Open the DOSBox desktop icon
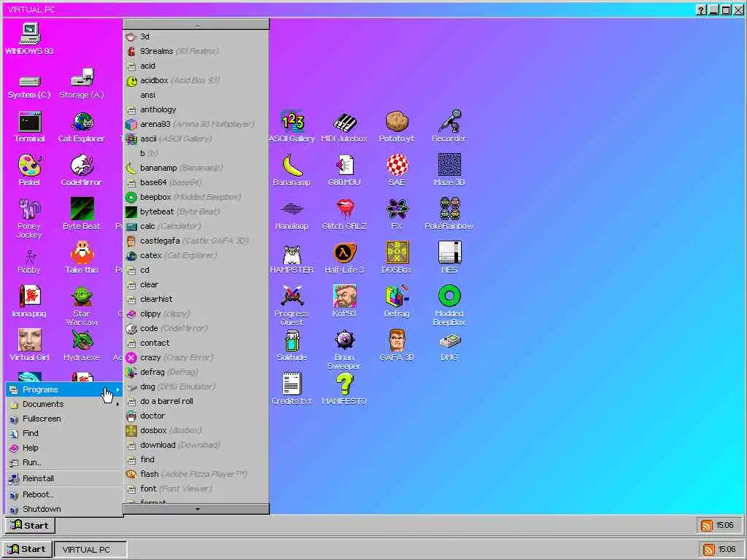The image size is (747, 560). (396, 257)
